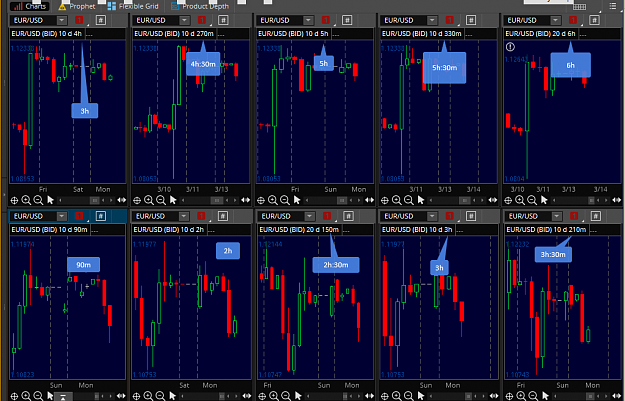Click the # grid icon in the 10 d 90m chart
Screen dimensions: 625x401
tap(100, 216)
